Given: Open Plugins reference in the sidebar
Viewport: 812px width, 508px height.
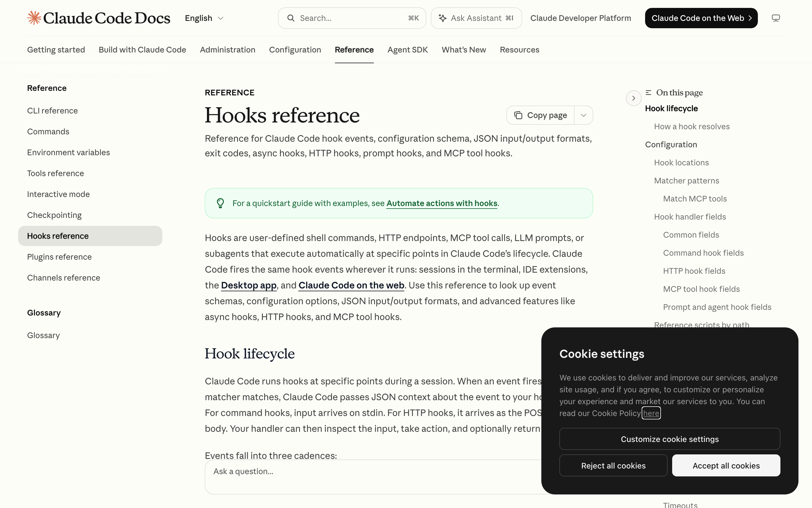Looking at the screenshot, I should pyautogui.click(x=59, y=257).
